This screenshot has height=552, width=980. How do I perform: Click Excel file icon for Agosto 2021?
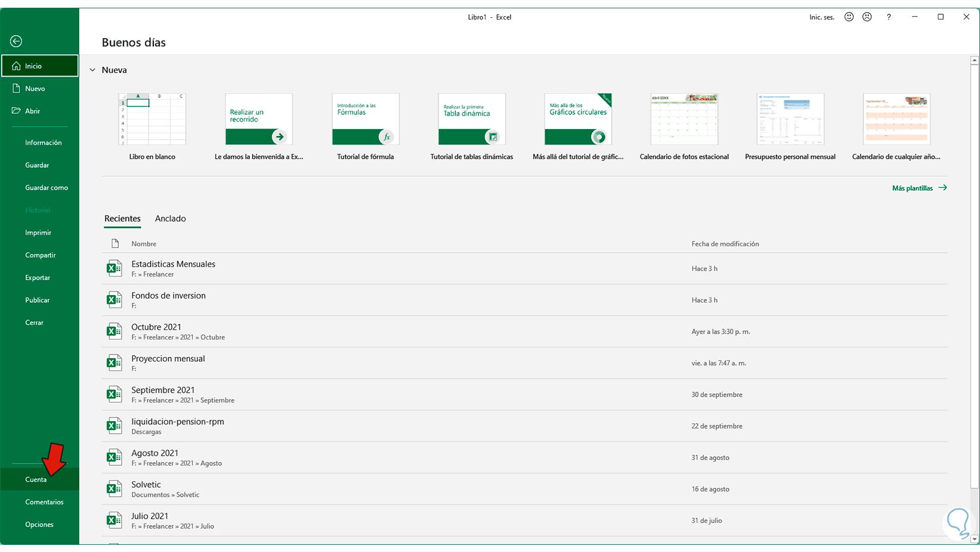pyautogui.click(x=114, y=457)
